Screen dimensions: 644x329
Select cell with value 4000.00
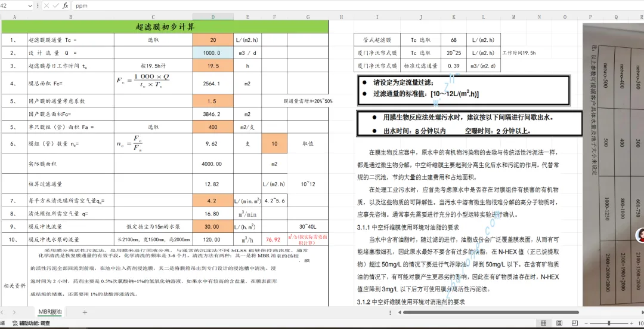(x=213, y=164)
